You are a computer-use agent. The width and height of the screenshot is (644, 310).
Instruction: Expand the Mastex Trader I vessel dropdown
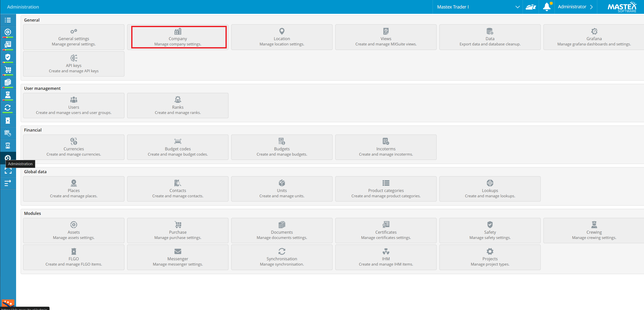click(478, 7)
